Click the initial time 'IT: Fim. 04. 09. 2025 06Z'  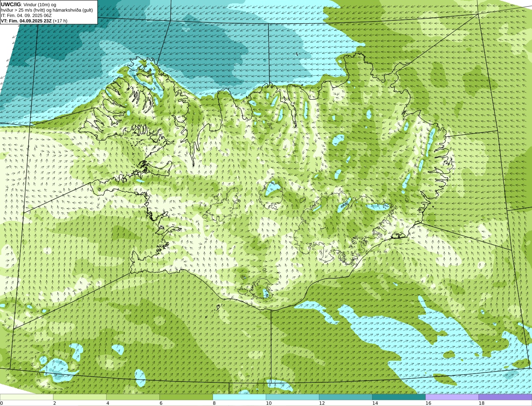point(26,15)
